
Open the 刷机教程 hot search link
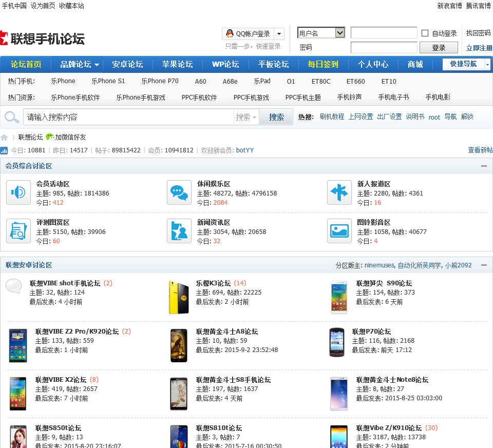click(332, 117)
